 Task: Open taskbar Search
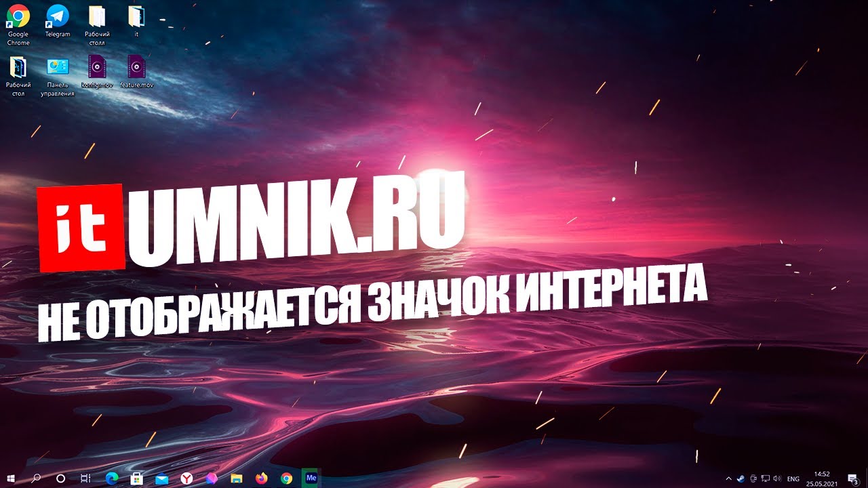coord(37,478)
